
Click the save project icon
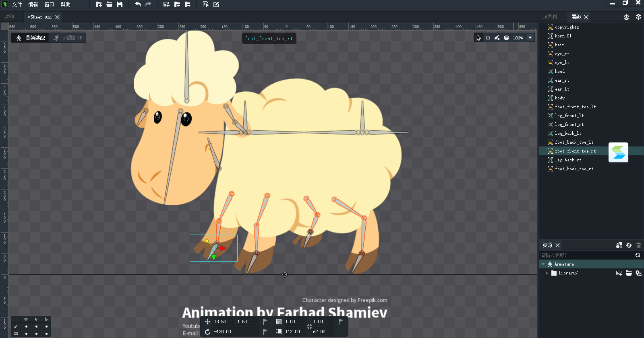(120, 4)
